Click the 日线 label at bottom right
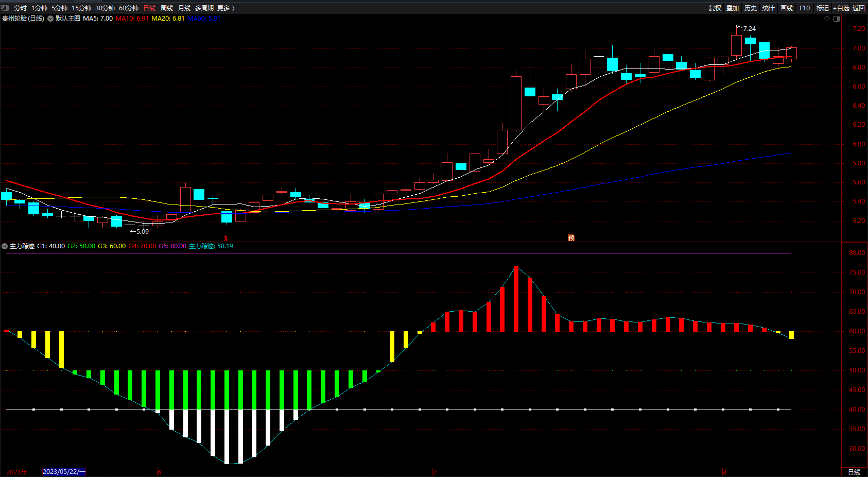 [854, 472]
